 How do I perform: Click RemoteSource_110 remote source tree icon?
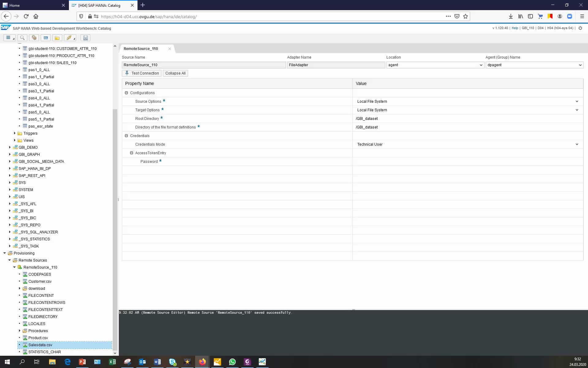[20, 267]
